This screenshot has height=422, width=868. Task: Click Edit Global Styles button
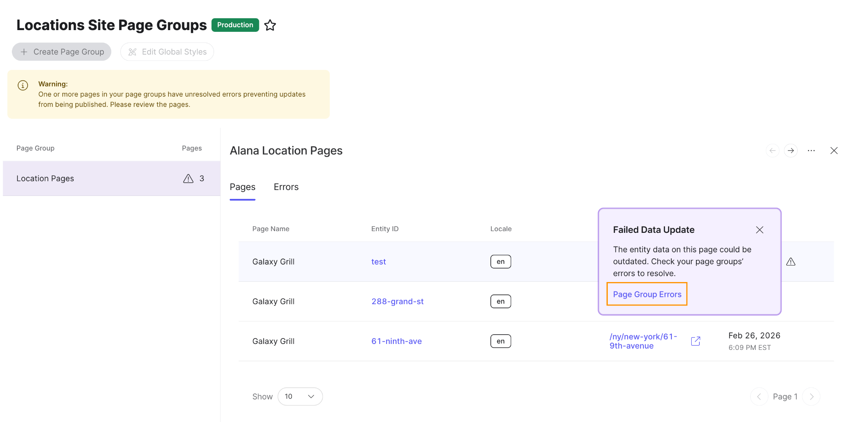pyautogui.click(x=167, y=52)
